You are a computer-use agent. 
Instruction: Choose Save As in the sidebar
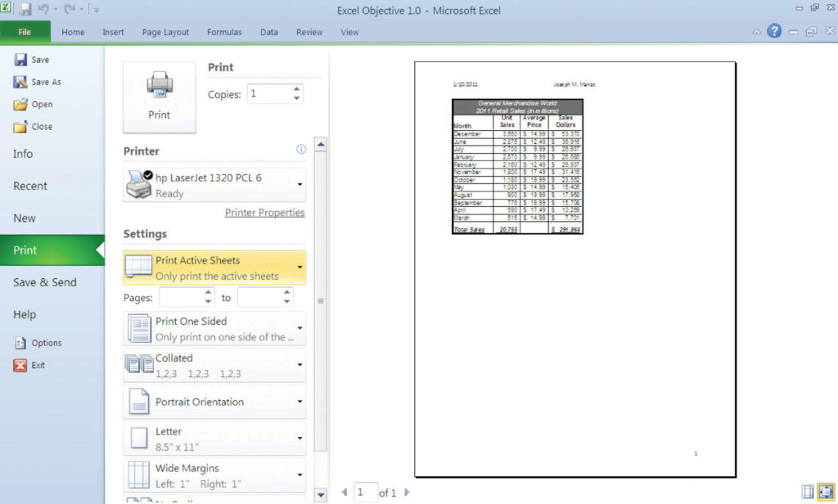coord(38,82)
